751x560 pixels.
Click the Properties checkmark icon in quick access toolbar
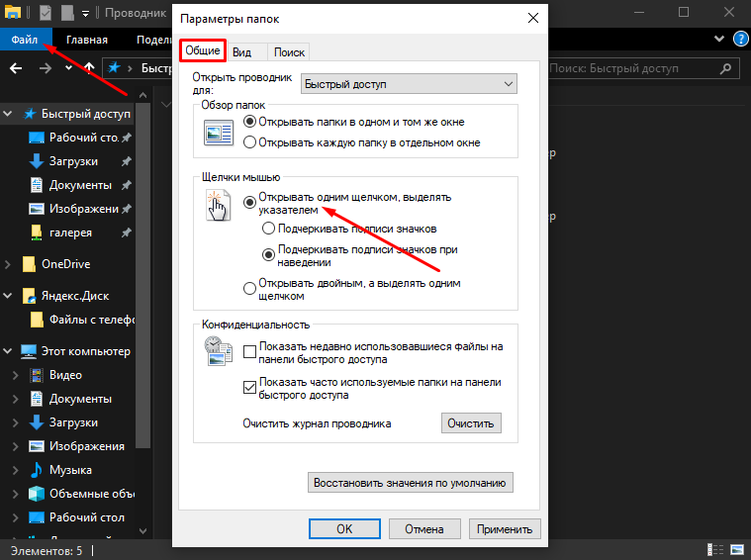pos(46,13)
